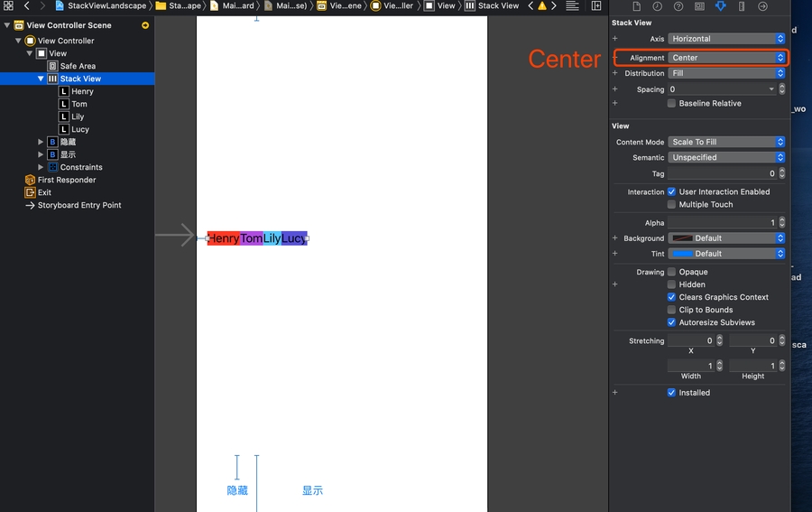This screenshot has width=812, height=512.
Task: Open the Axis dropdown showing Horizontal
Action: coord(727,39)
